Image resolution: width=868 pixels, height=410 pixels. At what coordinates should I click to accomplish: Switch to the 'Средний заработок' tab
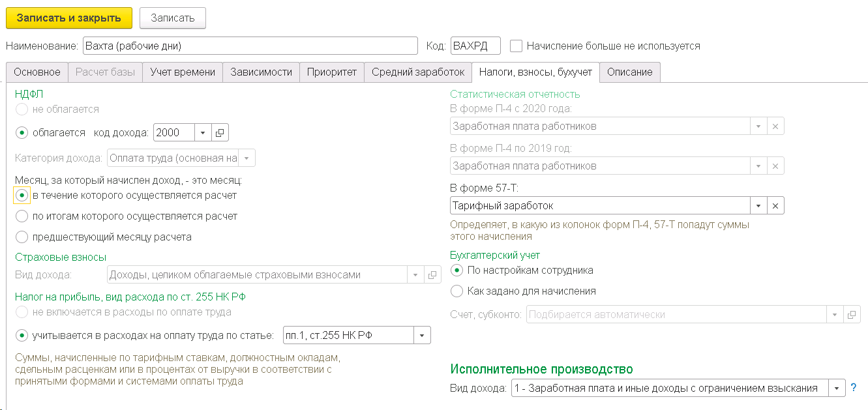coord(417,72)
